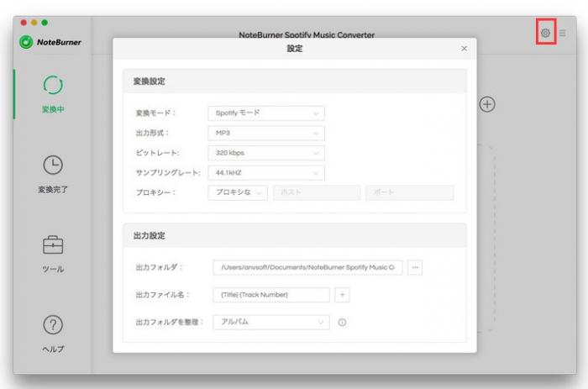Viewport: 588px width, 389px height.
Task: Open the 出力形式 MP3 dropdown
Action: click(266, 134)
